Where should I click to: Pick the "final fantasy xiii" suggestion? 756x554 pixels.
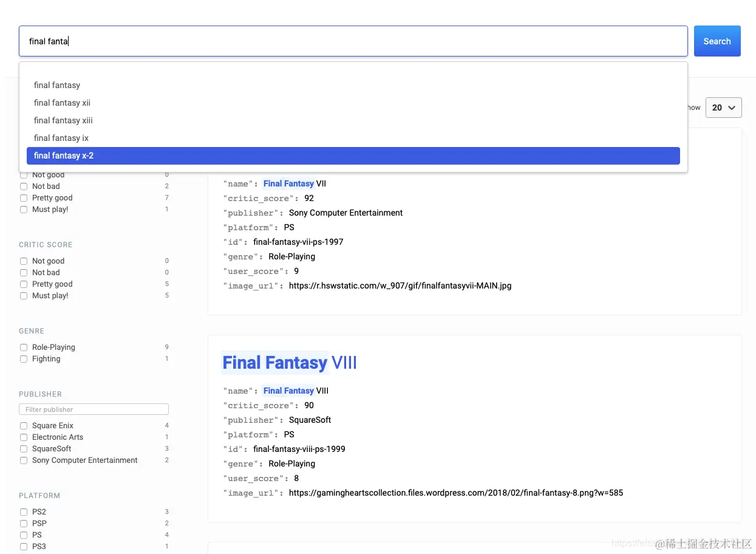pyautogui.click(x=353, y=120)
